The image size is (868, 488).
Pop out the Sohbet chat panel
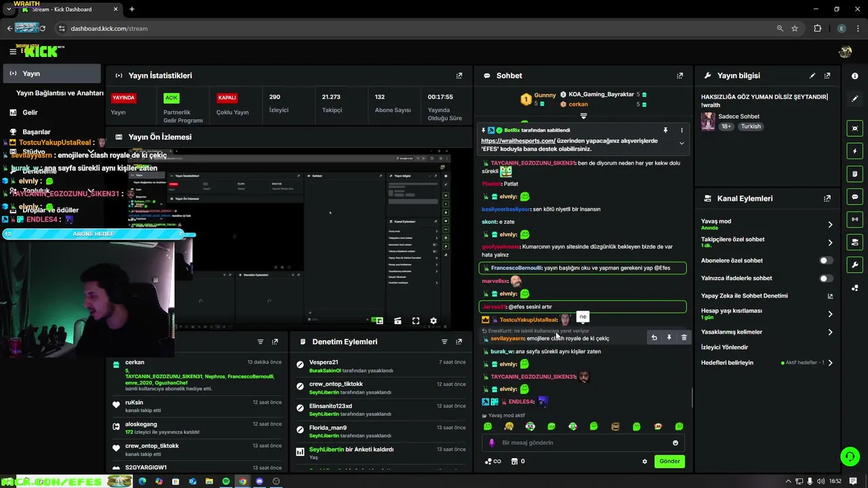(680, 76)
